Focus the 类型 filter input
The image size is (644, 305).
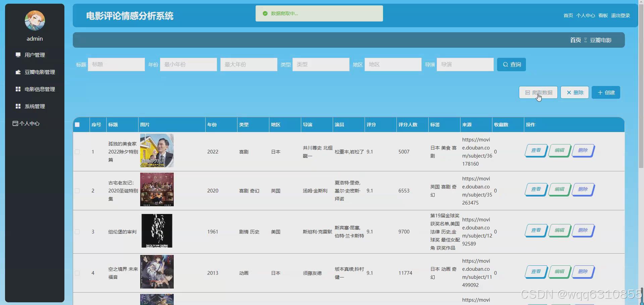tap(321, 64)
